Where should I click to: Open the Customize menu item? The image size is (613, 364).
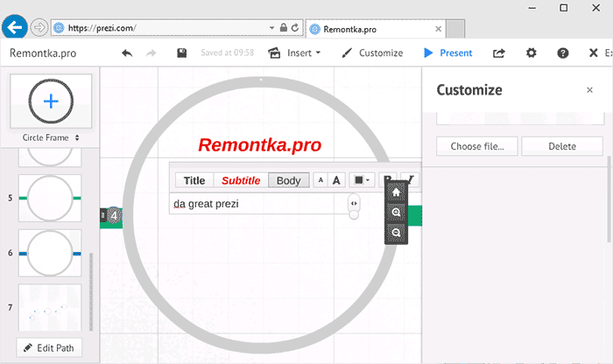point(372,52)
